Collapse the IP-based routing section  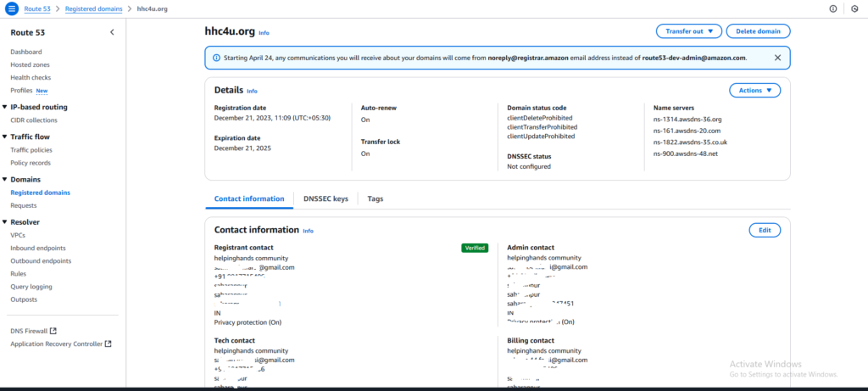pyautogui.click(x=5, y=107)
